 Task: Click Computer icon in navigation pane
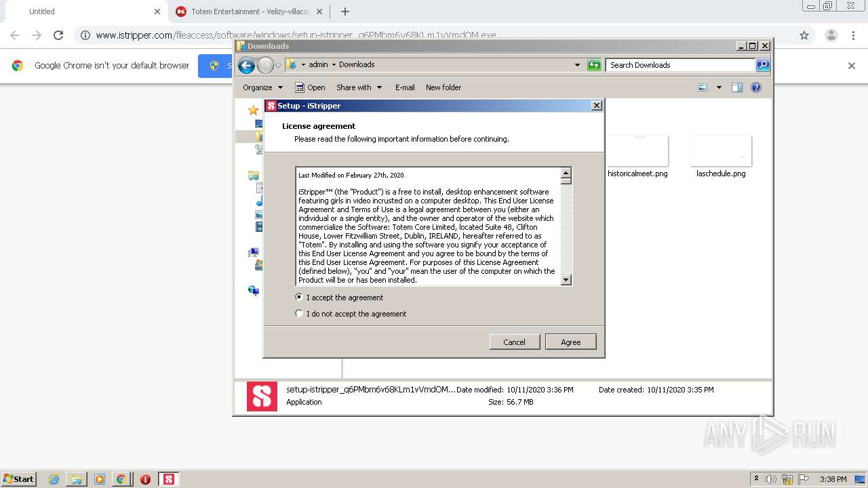(254, 253)
